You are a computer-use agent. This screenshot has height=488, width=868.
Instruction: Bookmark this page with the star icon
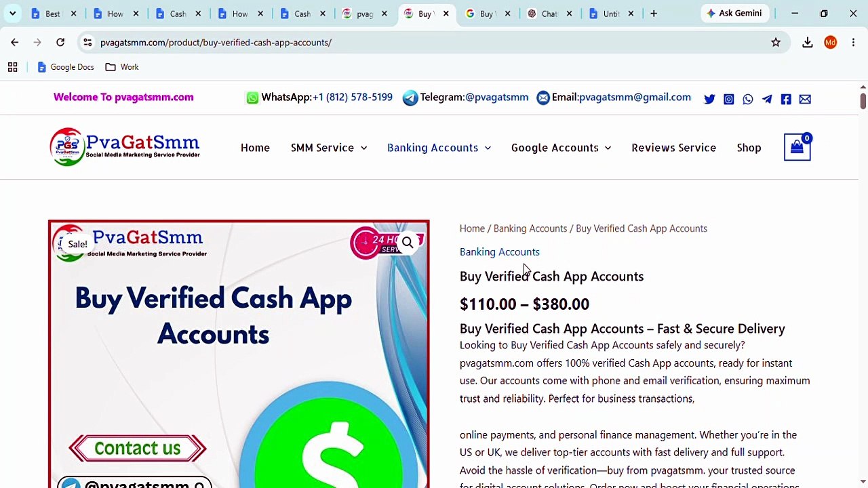[x=776, y=42]
